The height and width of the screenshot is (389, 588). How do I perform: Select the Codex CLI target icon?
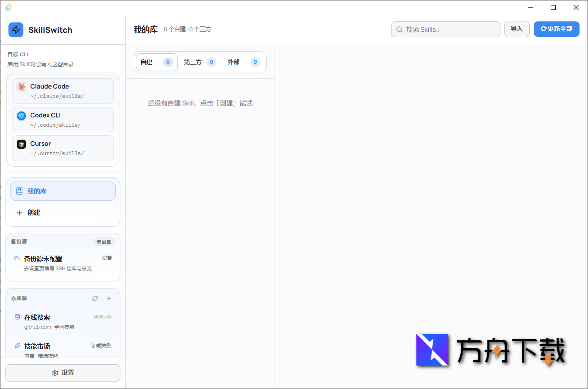pos(21,115)
